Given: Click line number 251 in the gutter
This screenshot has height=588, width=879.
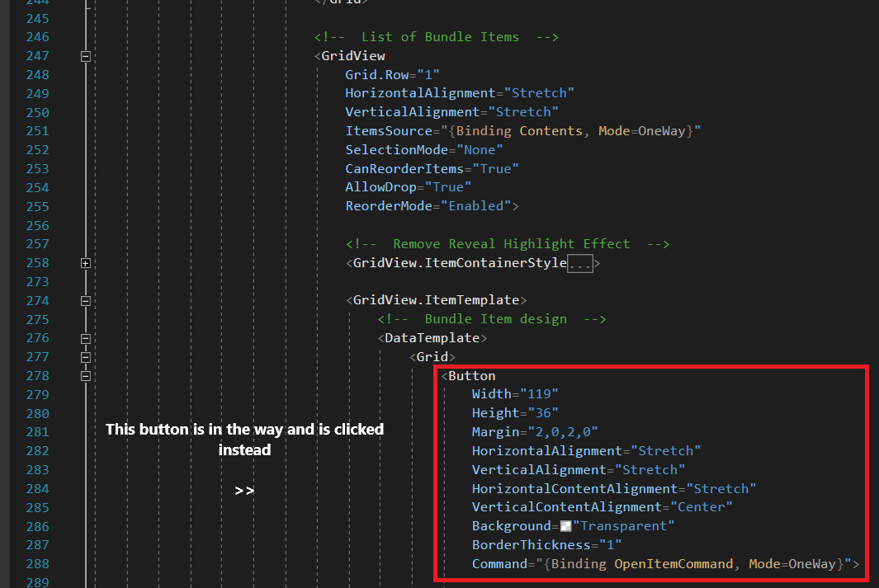Looking at the screenshot, I should point(38,131).
